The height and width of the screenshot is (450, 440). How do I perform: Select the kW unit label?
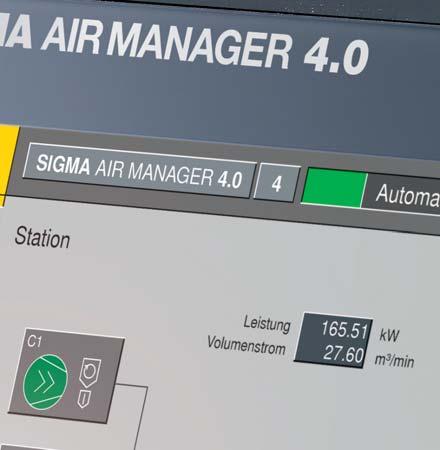point(389,335)
